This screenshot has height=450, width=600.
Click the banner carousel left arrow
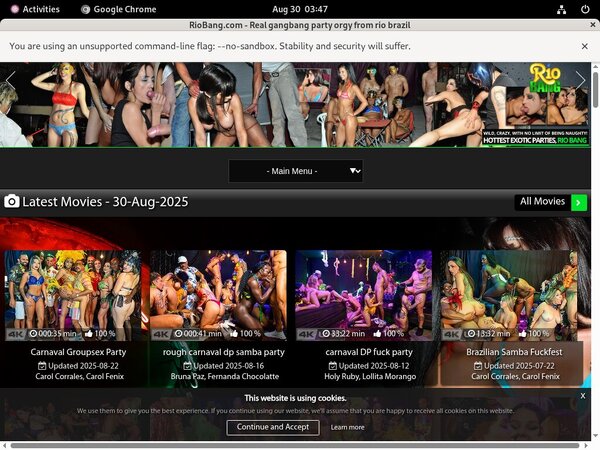coord(11,81)
